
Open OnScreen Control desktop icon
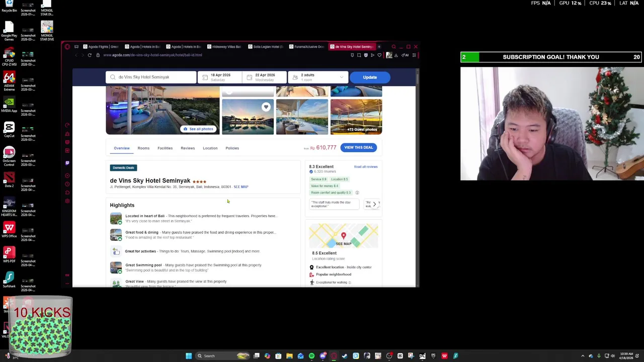tap(9, 156)
